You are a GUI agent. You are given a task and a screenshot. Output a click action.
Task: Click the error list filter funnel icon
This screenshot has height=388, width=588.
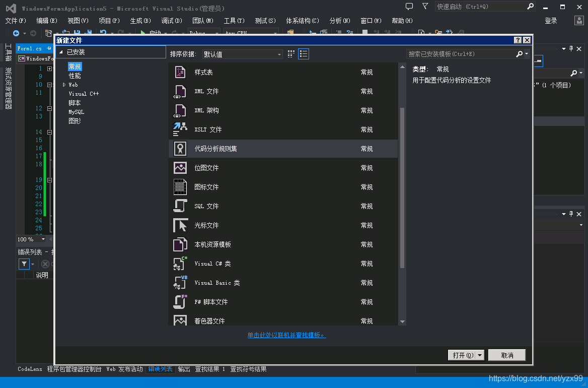24,264
